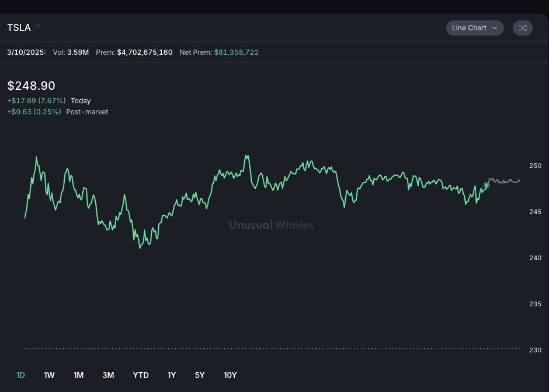Open the Line Chart type dropdown
The width and height of the screenshot is (549, 392).
pyautogui.click(x=475, y=28)
